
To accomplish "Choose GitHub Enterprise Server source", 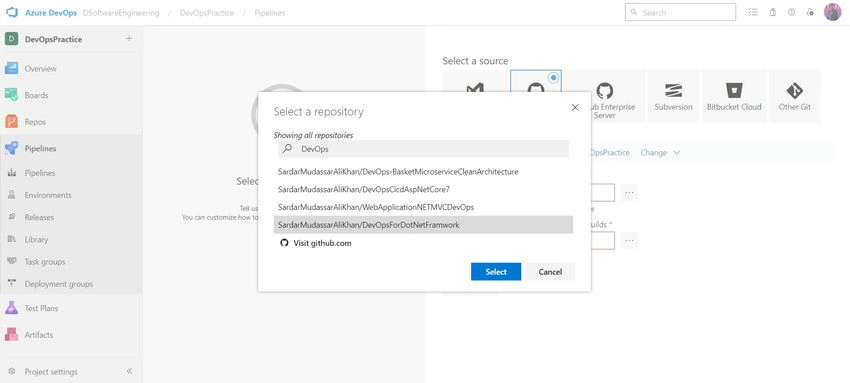I will click(605, 96).
